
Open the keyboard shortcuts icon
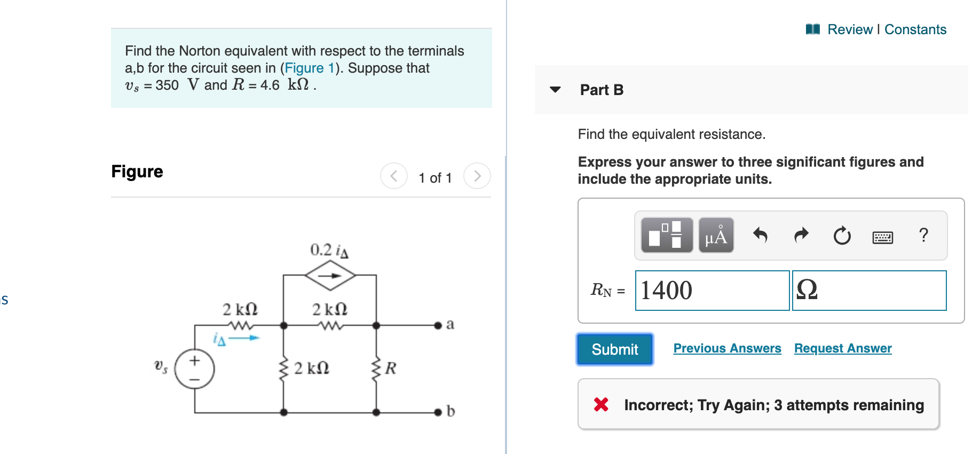click(883, 237)
